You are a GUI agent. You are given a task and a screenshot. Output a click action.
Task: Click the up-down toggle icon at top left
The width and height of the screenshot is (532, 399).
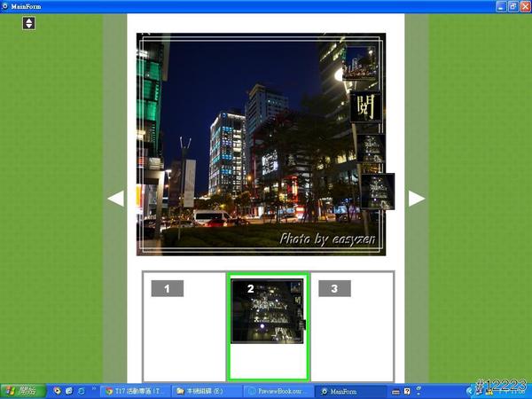point(28,22)
